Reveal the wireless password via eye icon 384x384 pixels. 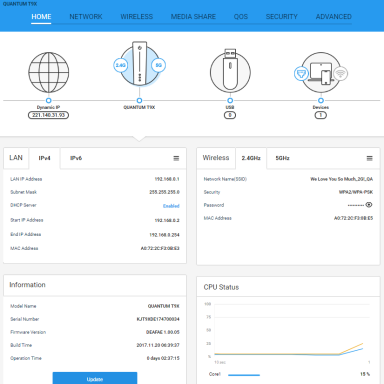[369, 205]
